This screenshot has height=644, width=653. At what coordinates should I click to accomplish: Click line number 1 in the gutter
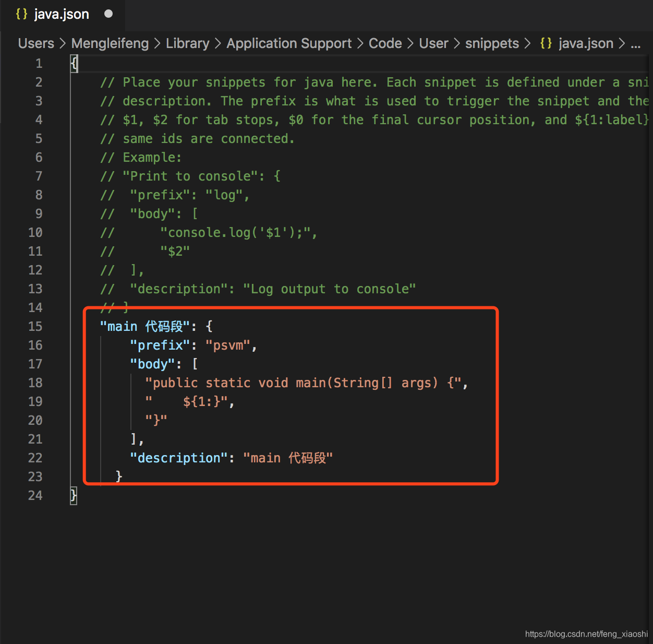coord(39,64)
